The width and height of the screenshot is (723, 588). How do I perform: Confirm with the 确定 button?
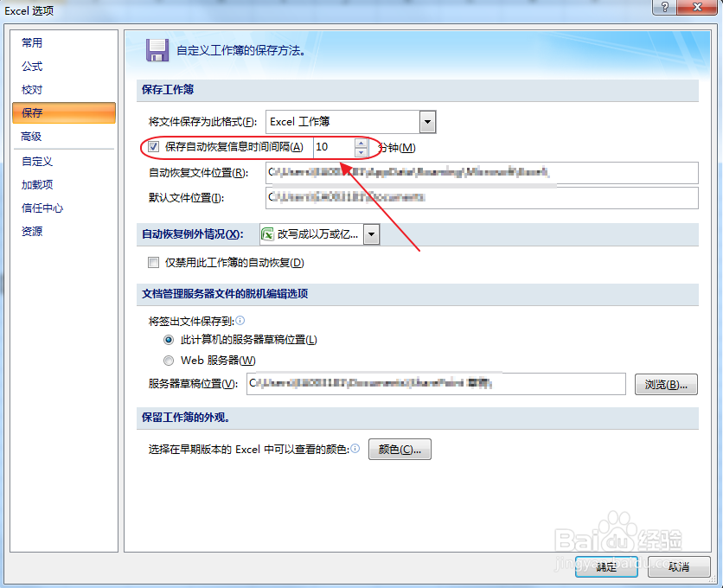(x=606, y=566)
